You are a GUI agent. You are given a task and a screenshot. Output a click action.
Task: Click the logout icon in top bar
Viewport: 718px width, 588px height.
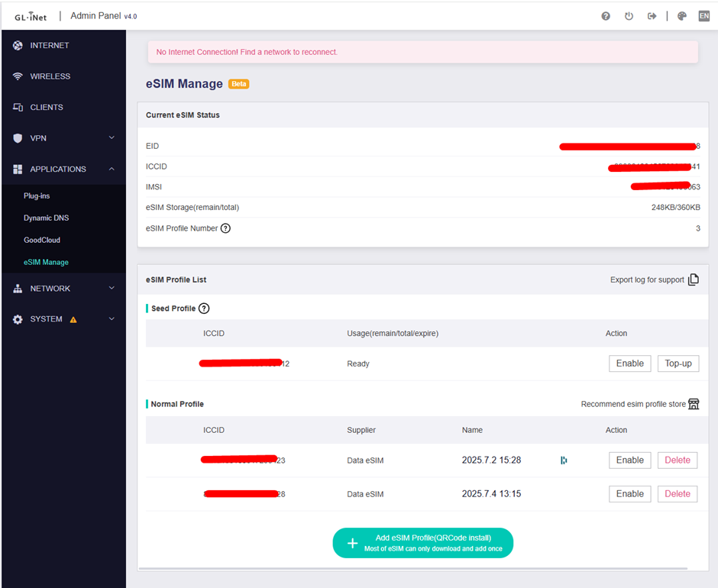(x=652, y=16)
